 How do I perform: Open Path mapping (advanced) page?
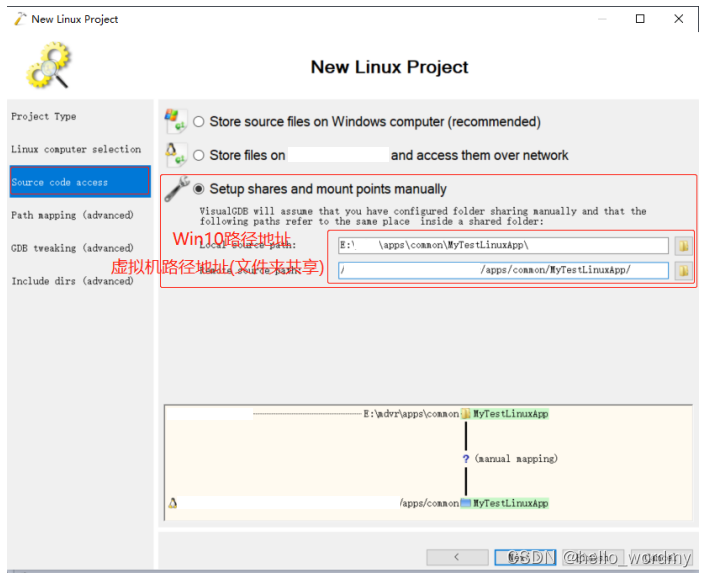coord(72,215)
